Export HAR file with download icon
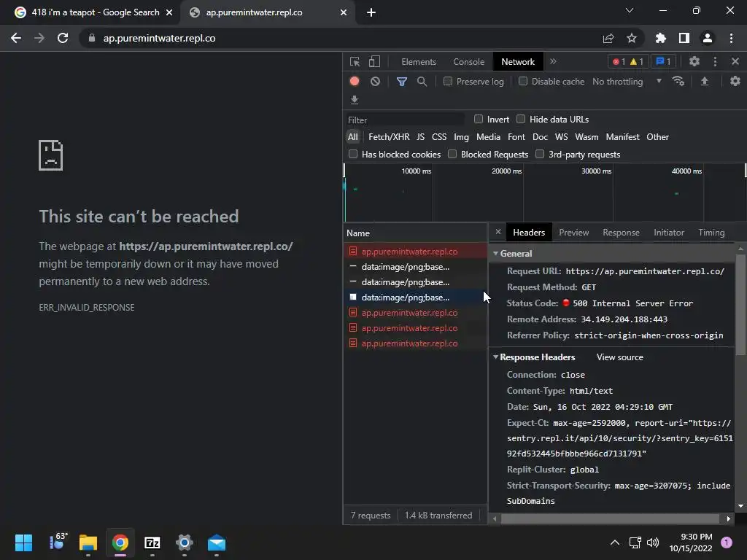The width and height of the screenshot is (747, 560). coord(355,99)
